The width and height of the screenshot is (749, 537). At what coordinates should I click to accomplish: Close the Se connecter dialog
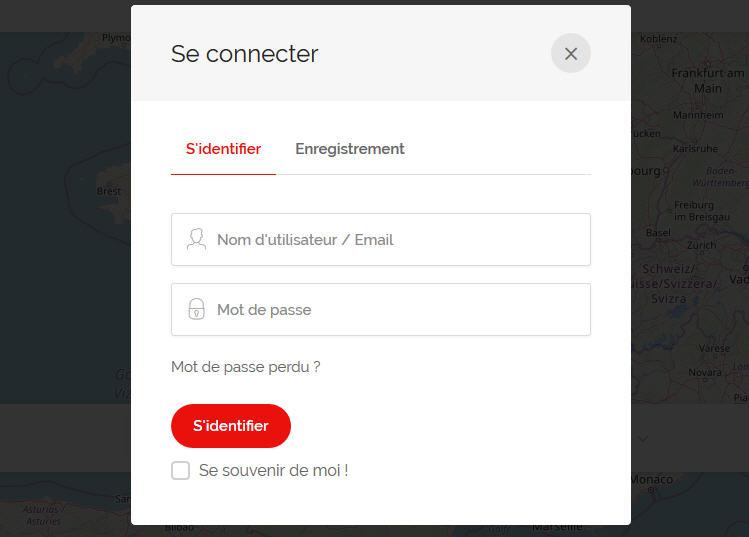[571, 54]
